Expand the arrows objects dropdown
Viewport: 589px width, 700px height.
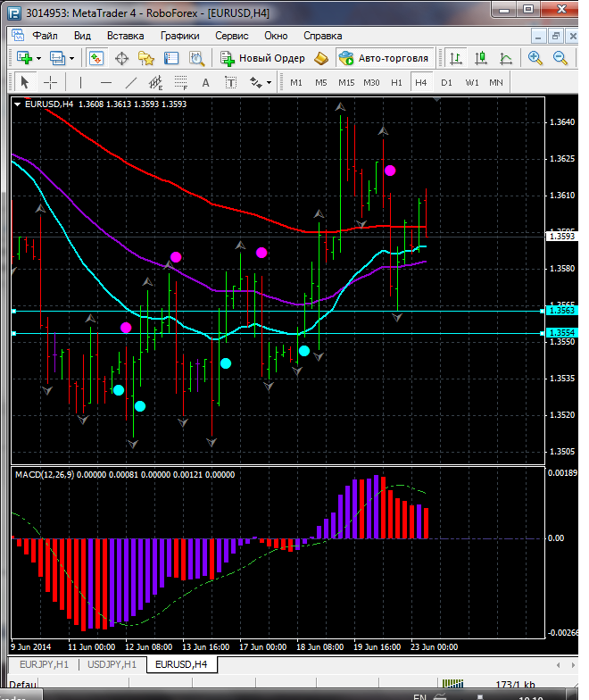click(x=268, y=82)
